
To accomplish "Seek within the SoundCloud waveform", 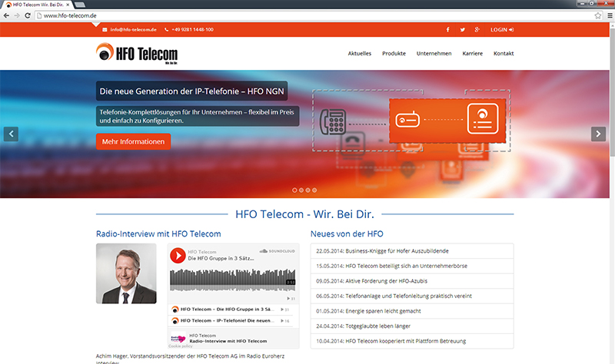I will [231, 279].
